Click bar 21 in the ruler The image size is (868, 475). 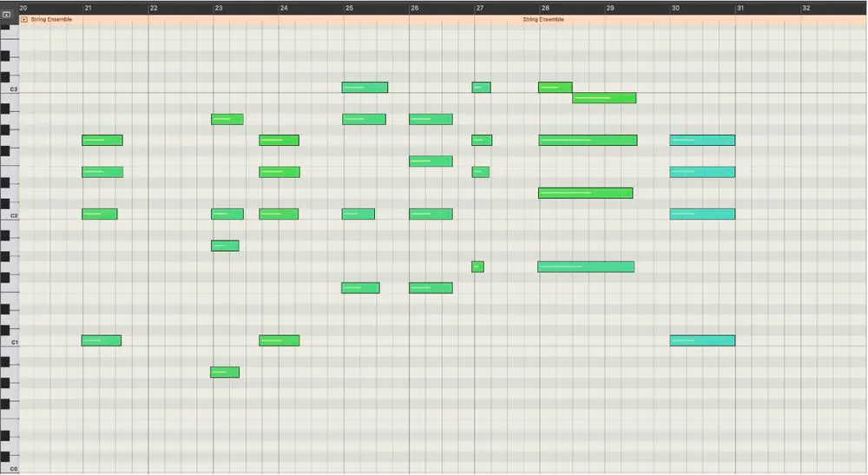(88, 8)
